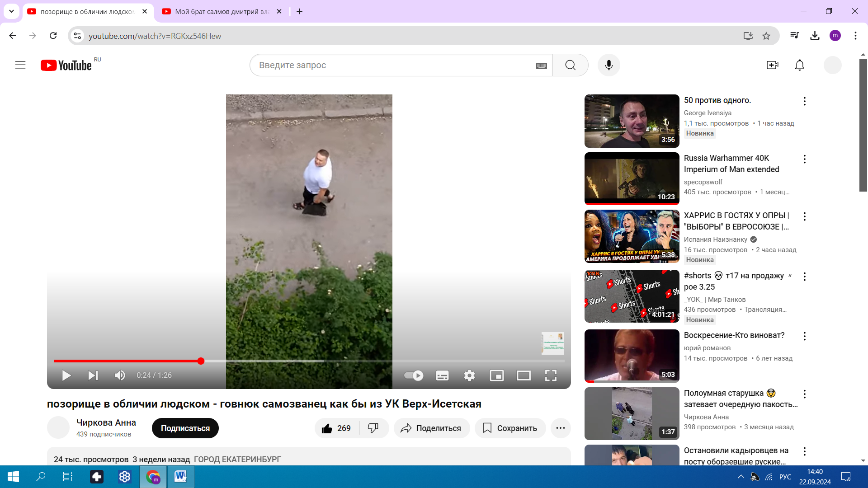868x488 pixels.
Task: Click the create video icon
Action: (x=772, y=65)
